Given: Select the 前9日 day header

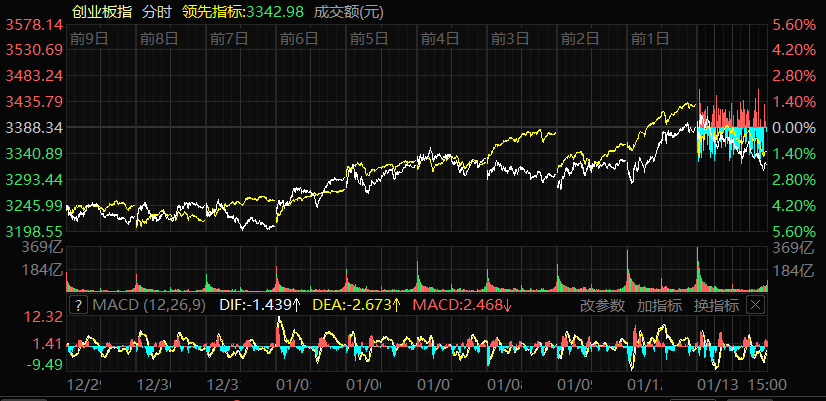Looking at the screenshot, I should pos(90,39).
